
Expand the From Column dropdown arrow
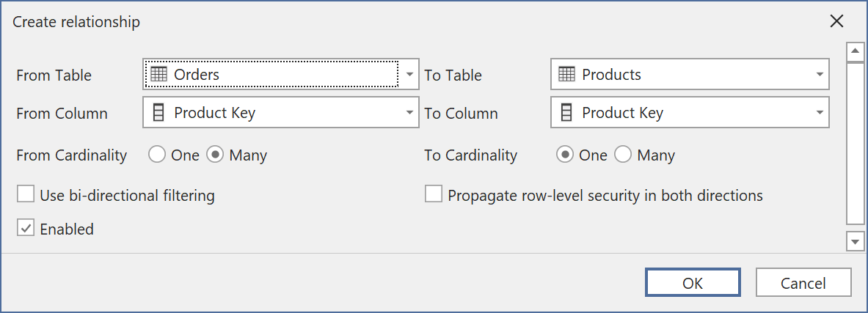pyautogui.click(x=409, y=113)
